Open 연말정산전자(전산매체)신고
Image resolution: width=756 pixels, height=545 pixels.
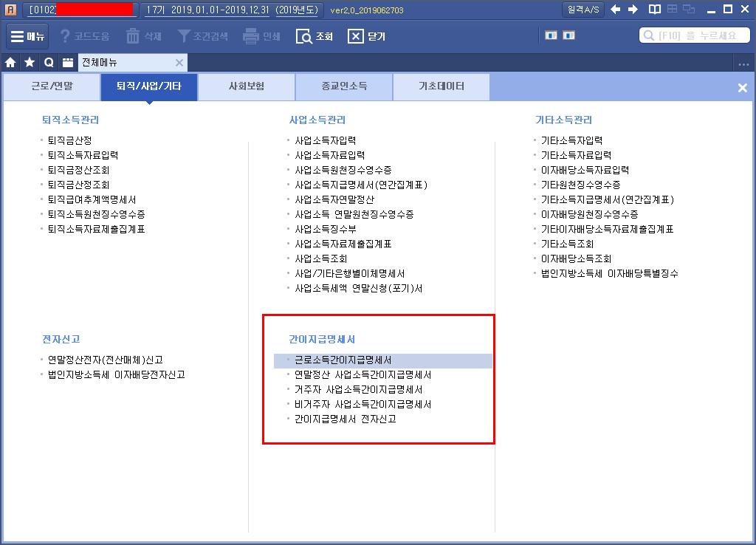pyautogui.click(x=106, y=360)
